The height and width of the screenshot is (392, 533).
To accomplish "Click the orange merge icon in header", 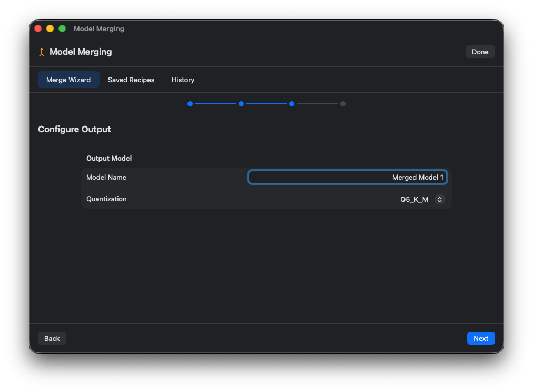I will (x=42, y=52).
